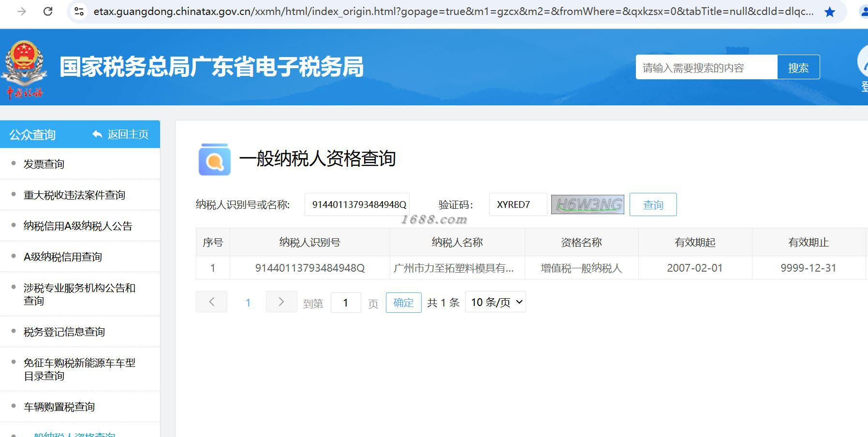
Task: Click the 纳税人识别号或名称 input field
Action: (357, 204)
